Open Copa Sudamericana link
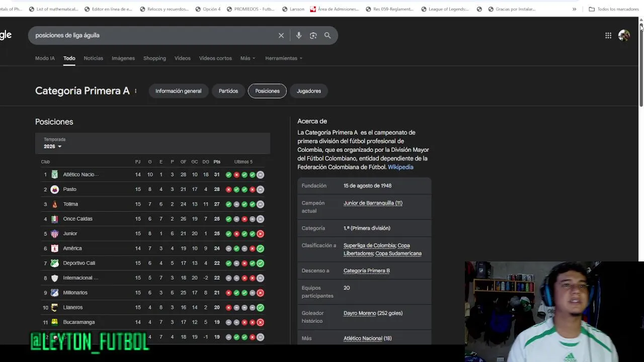644x362 pixels. [x=398, y=253]
